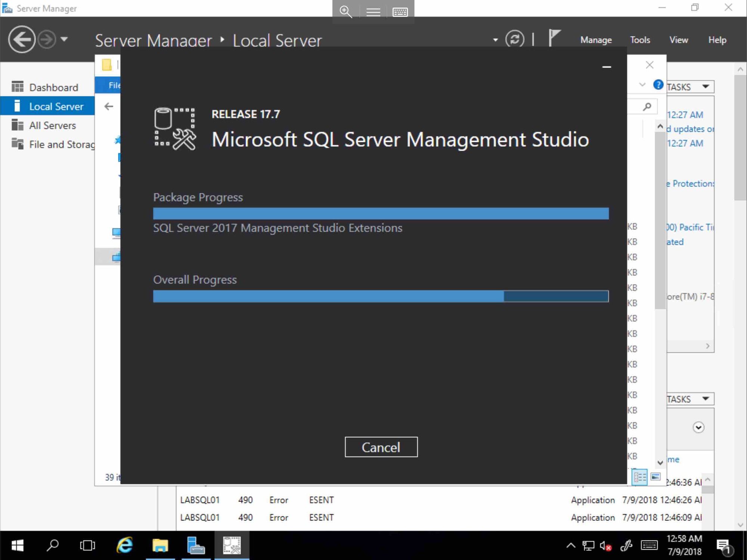The height and width of the screenshot is (560, 747).
Task: Click the network tray icon
Action: [x=588, y=546]
